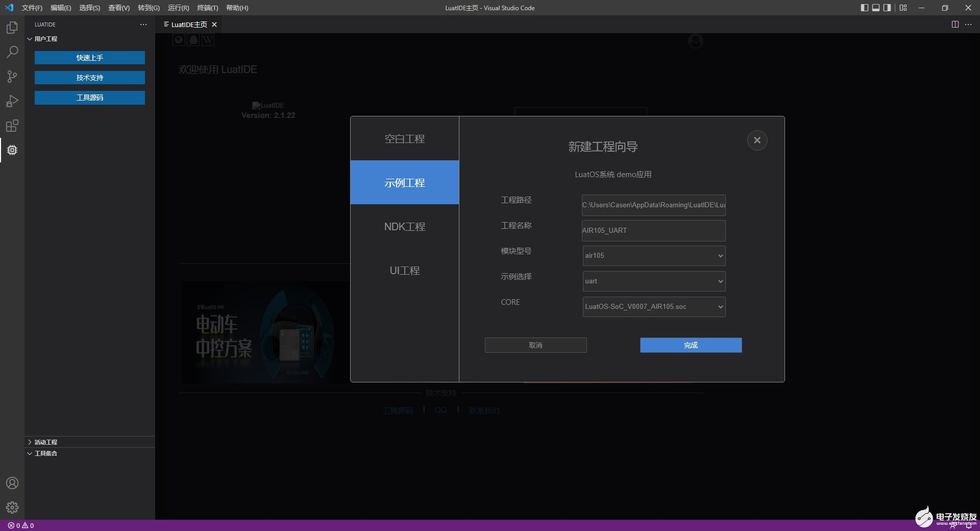Click the 技术支持 sidebar button
This screenshot has height=531, width=980.
pyautogui.click(x=90, y=78)
